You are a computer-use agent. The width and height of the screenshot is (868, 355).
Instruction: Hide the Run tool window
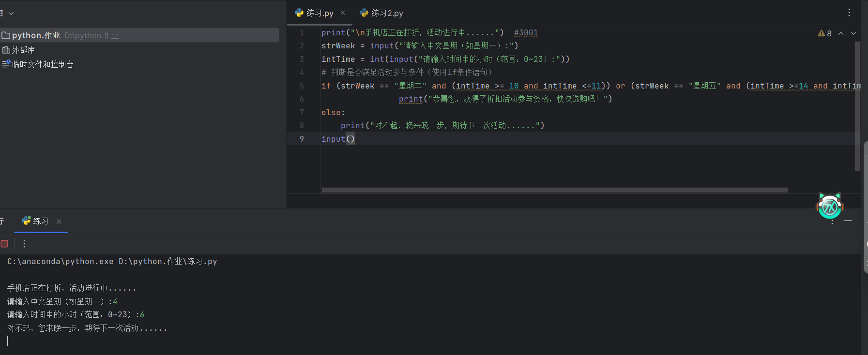coord(848,221)
